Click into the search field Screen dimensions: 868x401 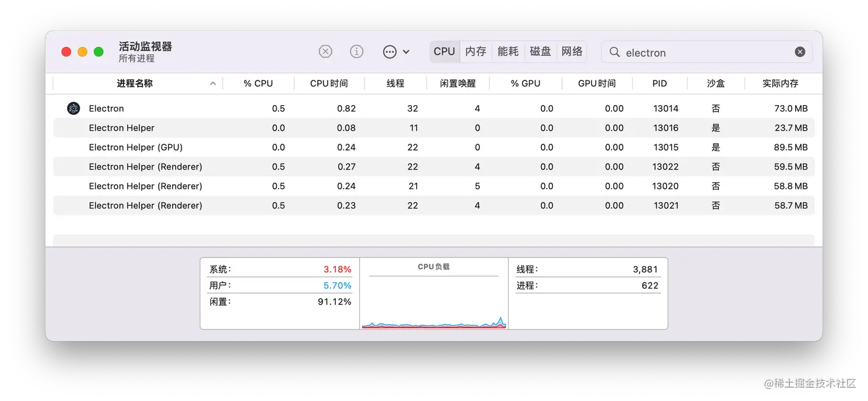click(x=707, y=52)
